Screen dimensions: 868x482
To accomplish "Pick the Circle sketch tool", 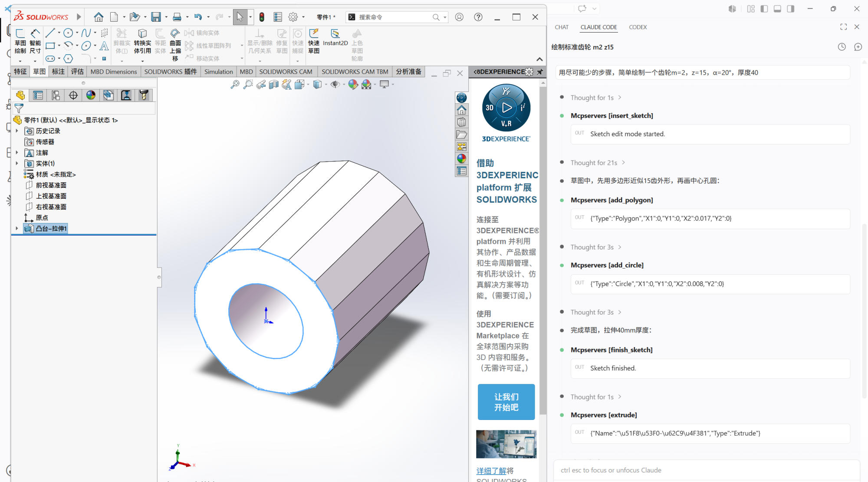I will [68, 33].
